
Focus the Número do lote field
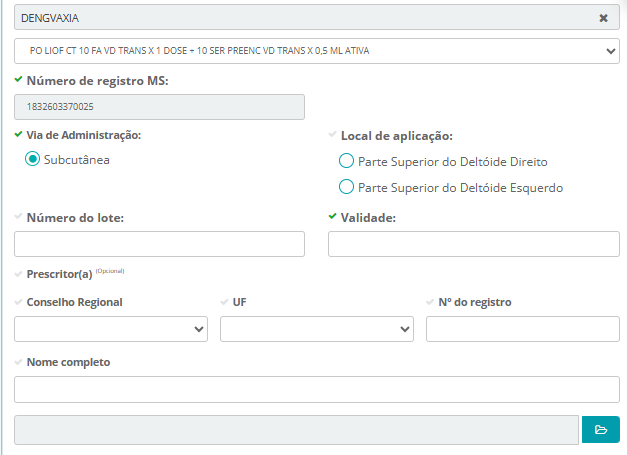click(x=159, y=244)
